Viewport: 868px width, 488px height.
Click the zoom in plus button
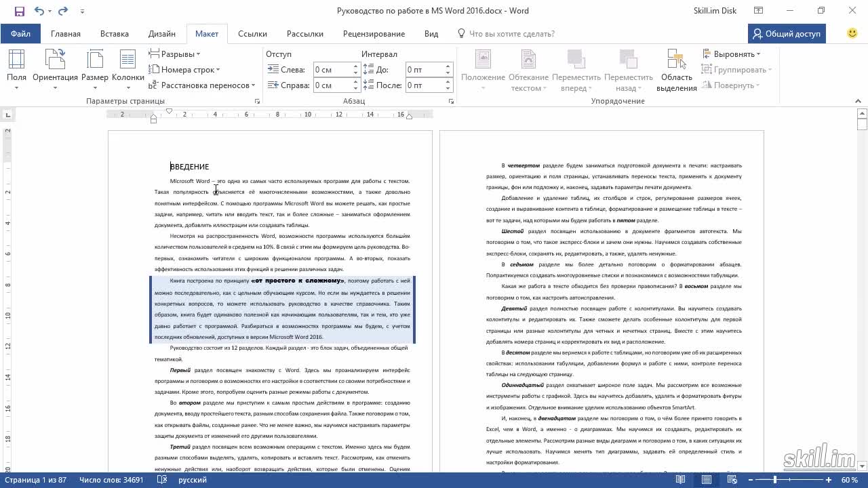click(829, 480)
